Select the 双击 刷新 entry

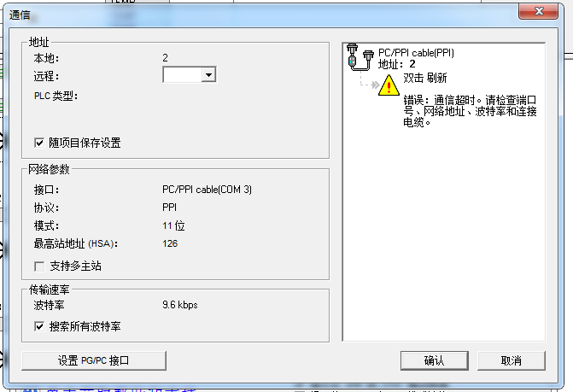[x=425, y=78]
